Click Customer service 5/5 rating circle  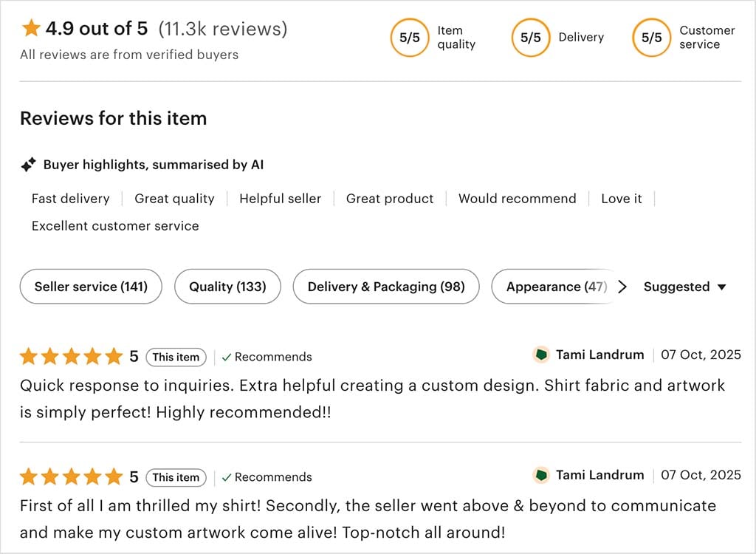point(651,38)
